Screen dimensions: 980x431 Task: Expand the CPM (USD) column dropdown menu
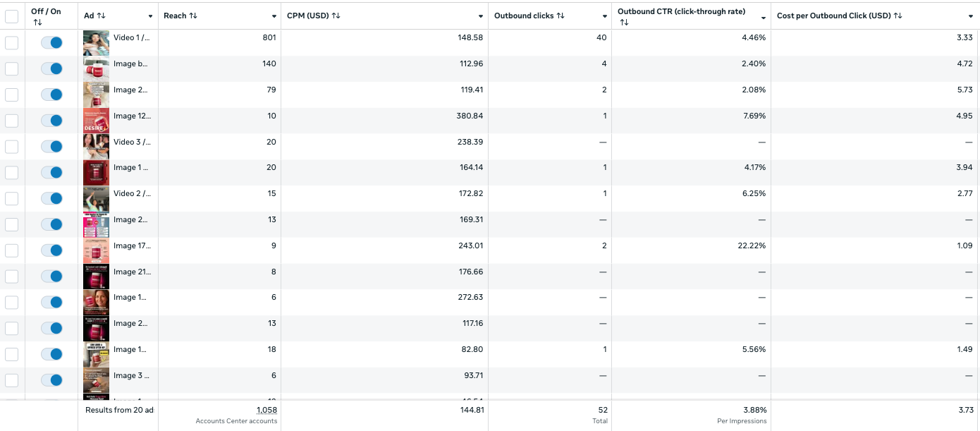[482, 17]
